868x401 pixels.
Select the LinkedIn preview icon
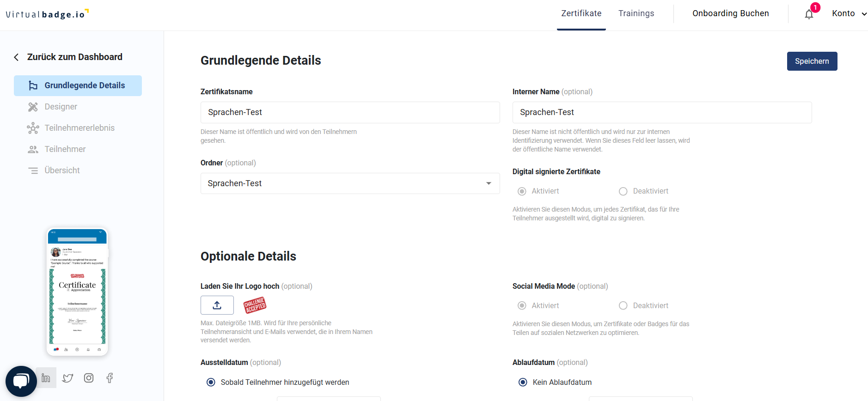[46, 378]
